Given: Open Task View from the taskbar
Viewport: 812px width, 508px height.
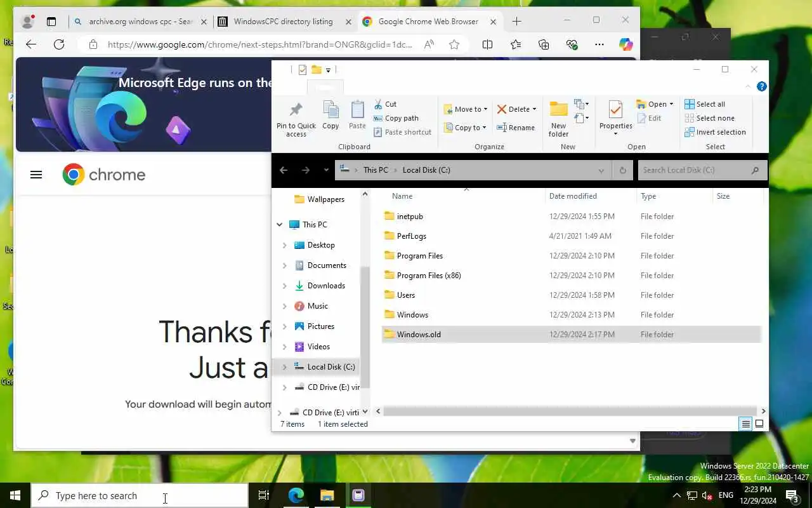Looking at the screenshot, I should [264, 495].
